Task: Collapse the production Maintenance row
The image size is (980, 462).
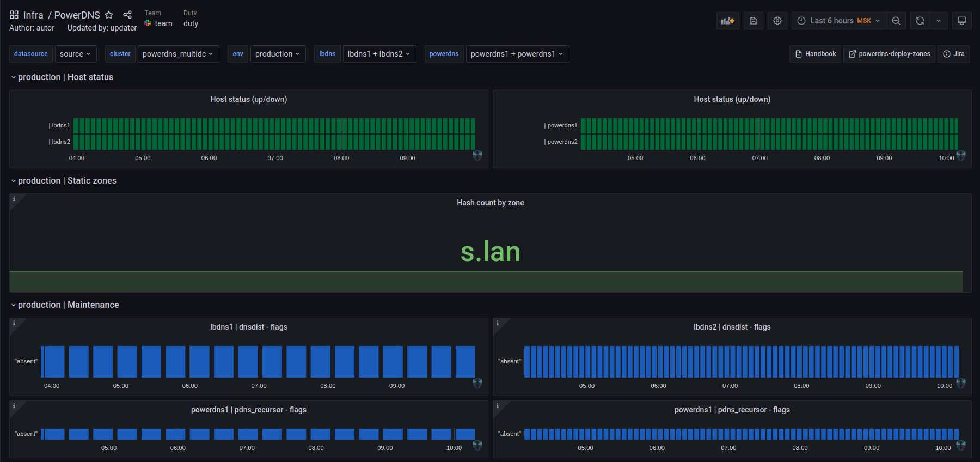Action: pyautogui.click(x=65, y=305)
